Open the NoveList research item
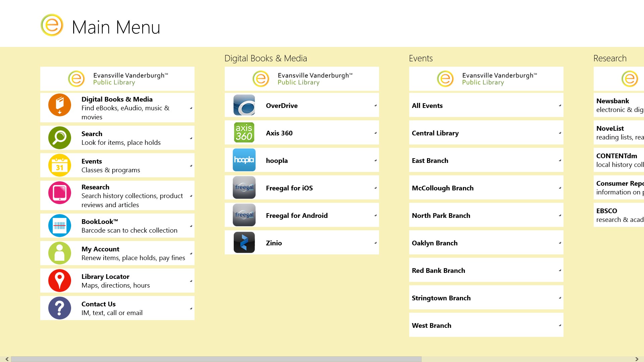 (619, 133)
